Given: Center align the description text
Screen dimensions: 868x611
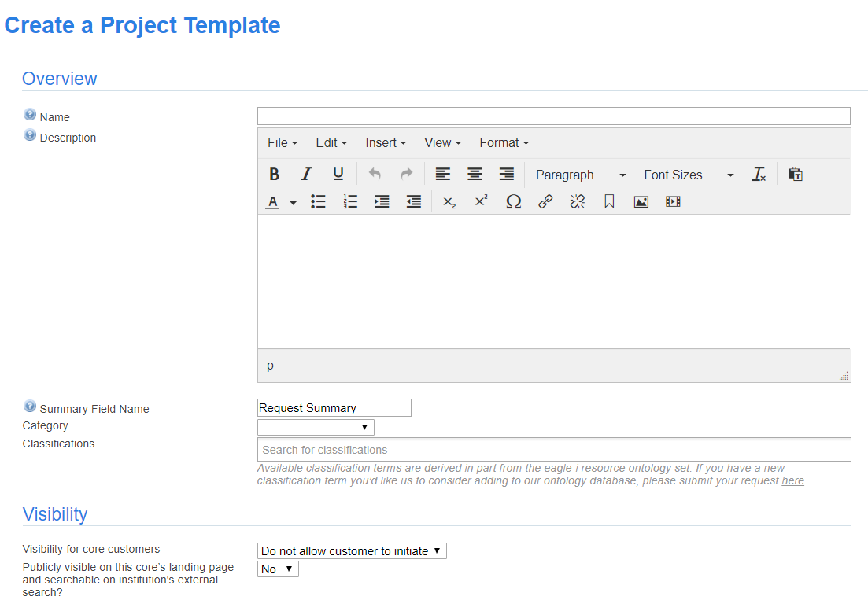Looking at the screenshot, I should [x=475, y=175].
